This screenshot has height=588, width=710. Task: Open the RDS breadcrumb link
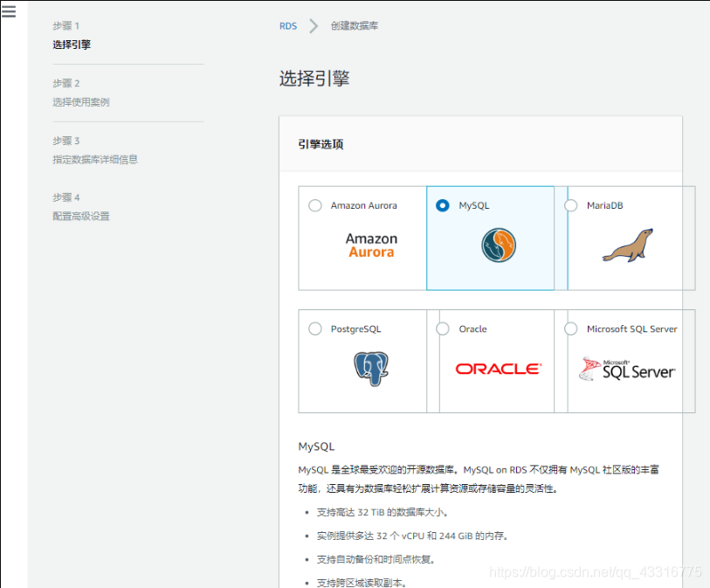click(x=288, y=26)
